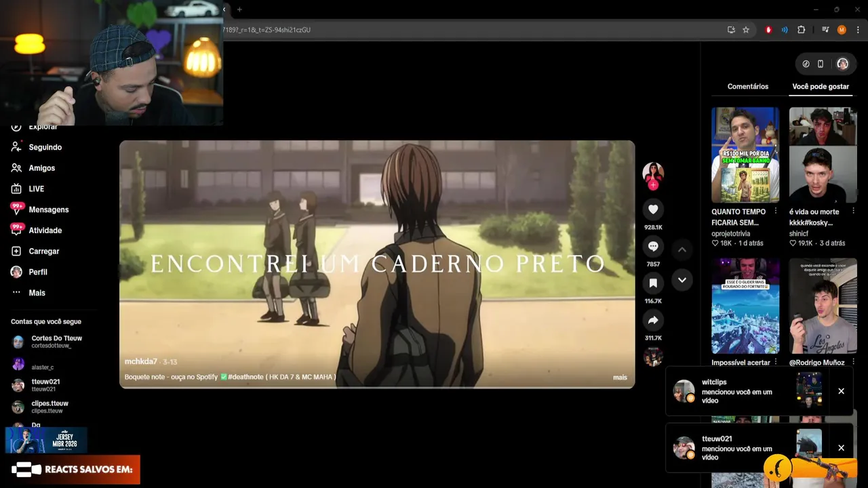
Task: Click the blue sound-wave extension icon
Action: (785, 30)
